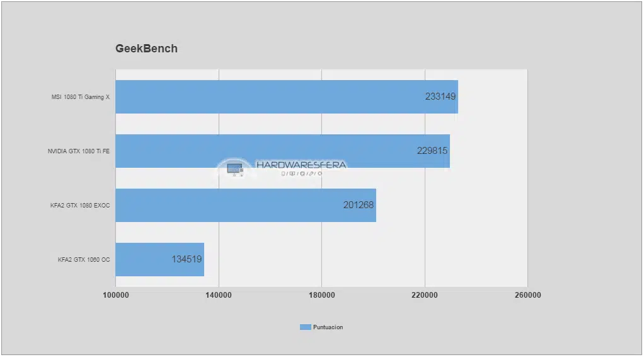This screenshot has width=644, height=357.
Task: Click the KFA2 GTX 1060 OC axis label
Action: [84, 260]
